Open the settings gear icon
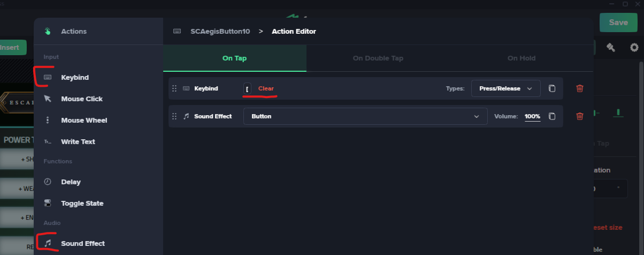This screenshot has width=644, height=255. (x=634, y=48)
